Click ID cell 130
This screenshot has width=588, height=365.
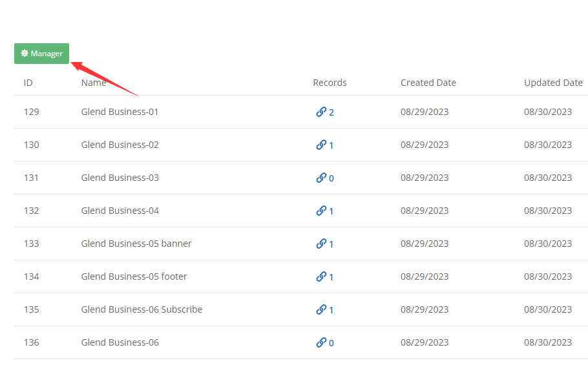click(32, 145)
